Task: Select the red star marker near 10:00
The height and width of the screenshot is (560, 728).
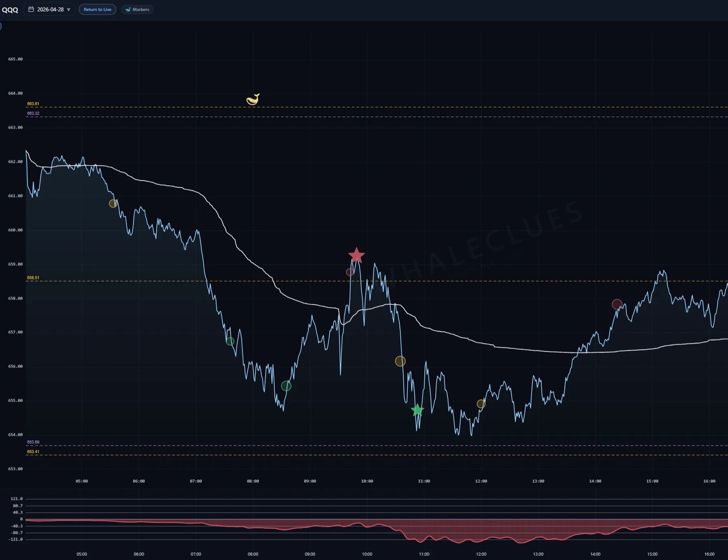Action: pyautogui.click(x=356, y=255)
